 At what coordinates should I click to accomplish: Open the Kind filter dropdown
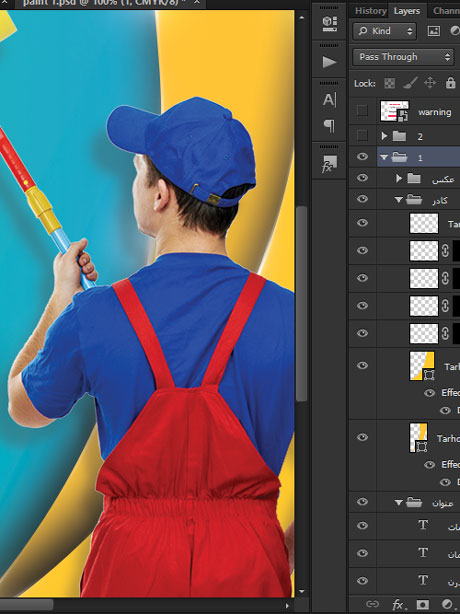(x=384, y=31)
